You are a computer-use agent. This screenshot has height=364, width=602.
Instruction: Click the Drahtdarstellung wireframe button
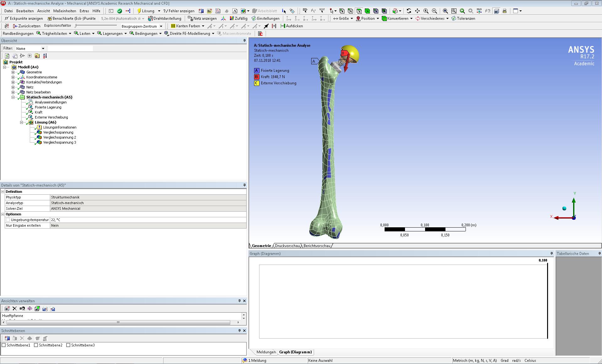pos(165,18)
